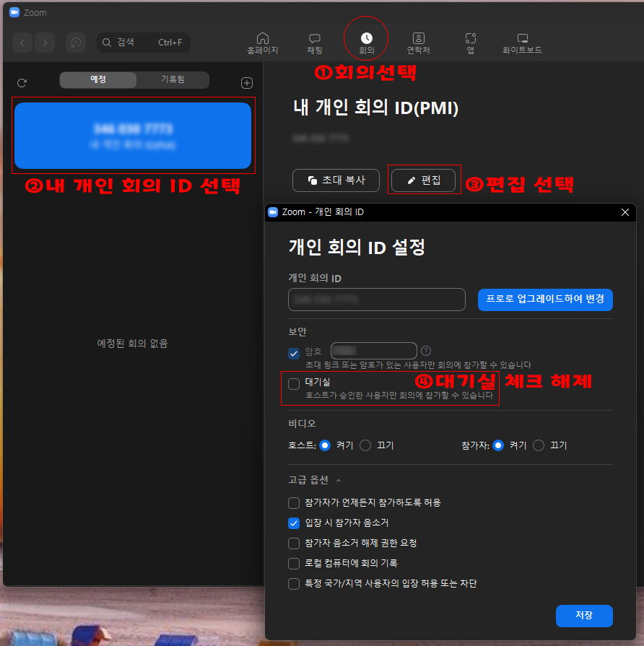
Task: Close the 개인 회의 ID dialog
Action: (x=625, y=212)
